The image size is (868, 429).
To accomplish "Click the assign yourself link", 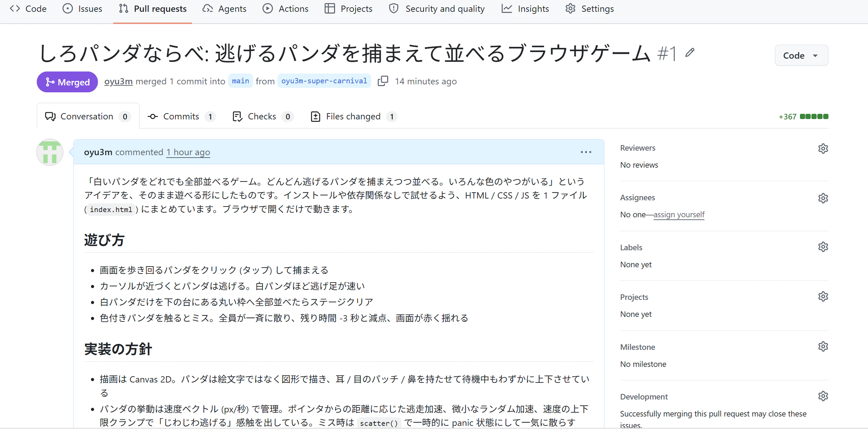I will pyautogui.click(x=679, y=214).
